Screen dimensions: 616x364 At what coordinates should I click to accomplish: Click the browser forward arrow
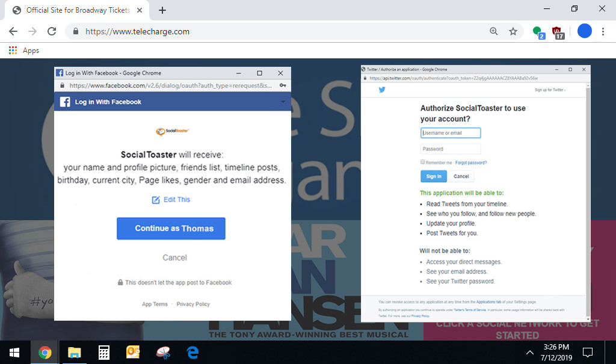(32, 31)
